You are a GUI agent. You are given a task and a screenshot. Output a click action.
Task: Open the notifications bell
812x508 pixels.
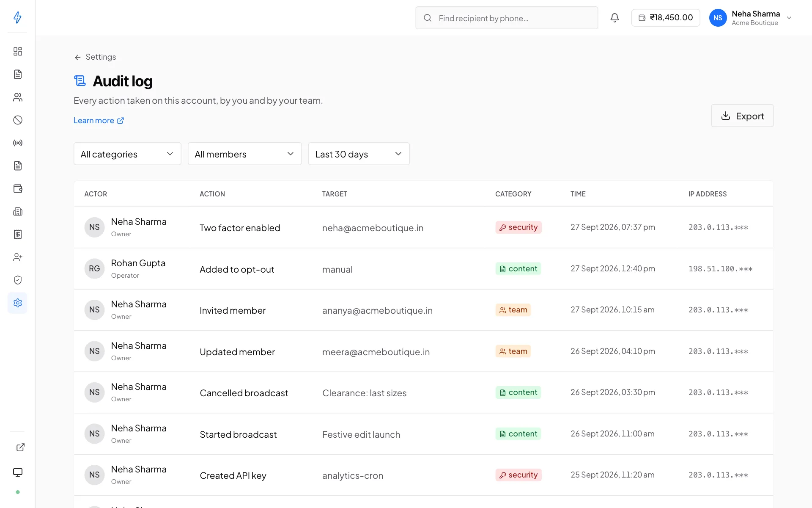point(614,18)
